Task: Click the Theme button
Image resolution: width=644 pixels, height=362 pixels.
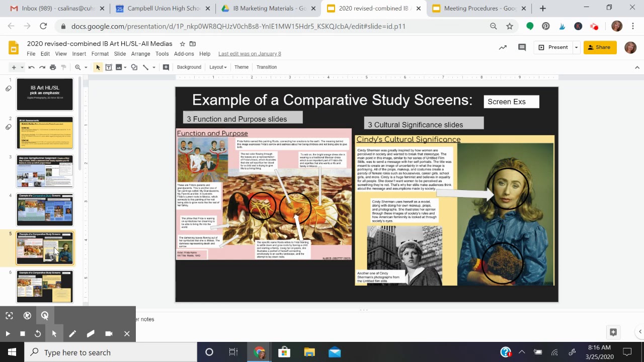Action: (242, 67)
